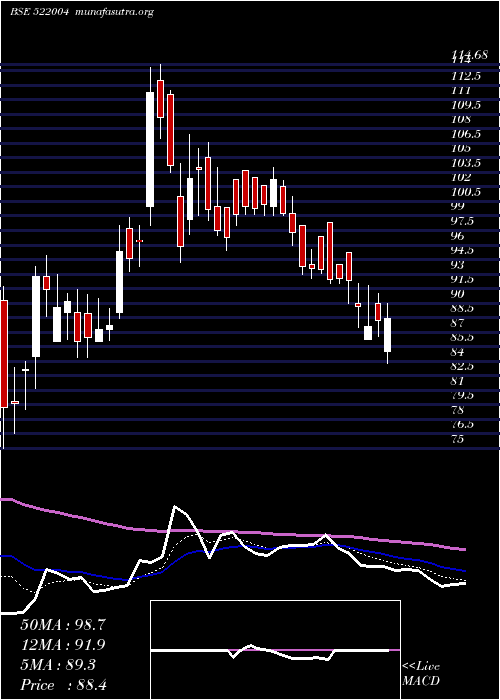
Task: Click the 105 price axis label
Action: pos(461,149)
